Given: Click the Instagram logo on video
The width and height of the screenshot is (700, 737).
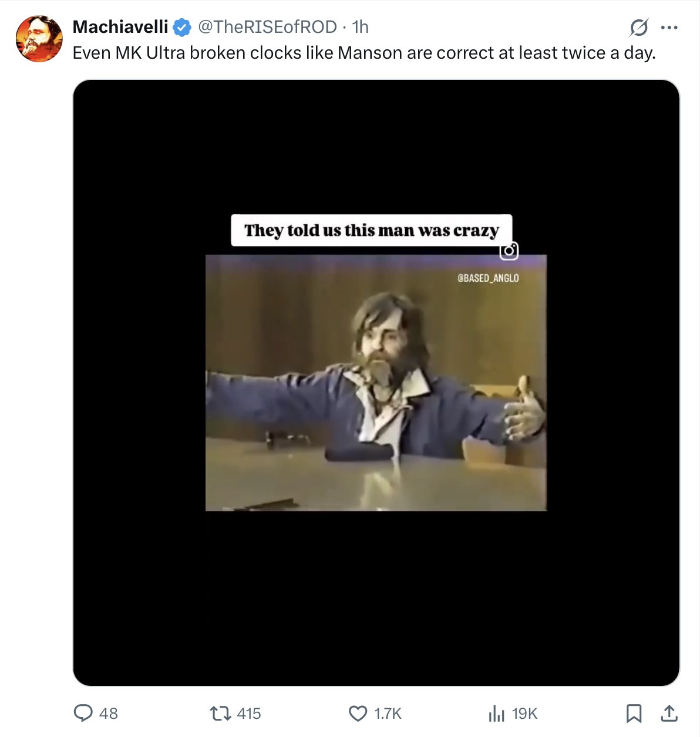Looking at the screenshot, I should click(509, 251).
